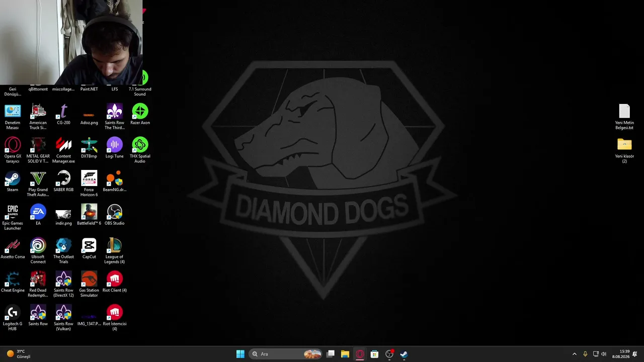This screenshot has width=644, height=362.
Task: Open taskbar app with red notification badge
Action: 389,354
